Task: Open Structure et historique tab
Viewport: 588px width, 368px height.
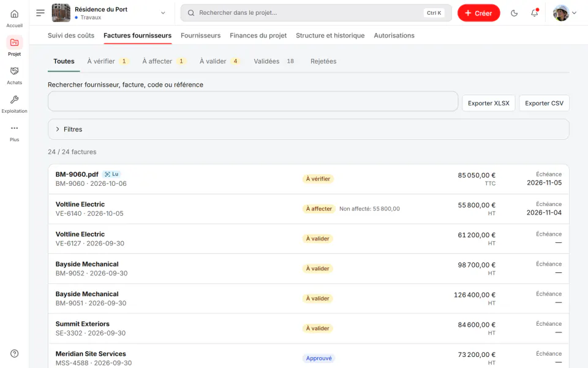Action: pyautogui.click(x=330, y=36)
